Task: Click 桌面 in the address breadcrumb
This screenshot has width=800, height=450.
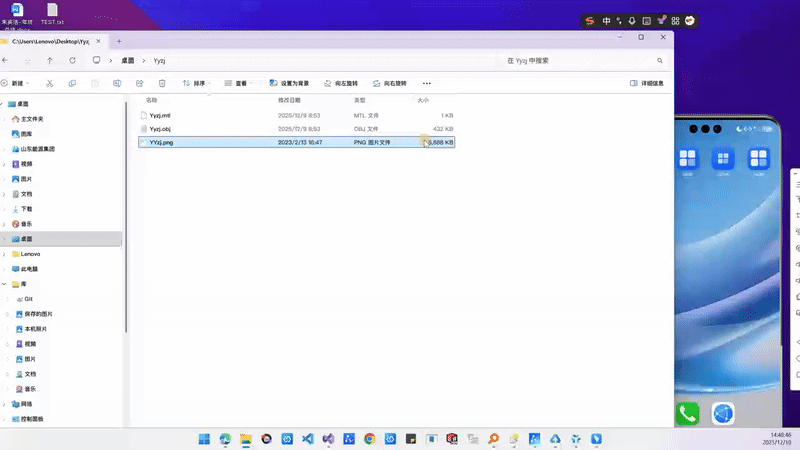Action: click(128, 61)
